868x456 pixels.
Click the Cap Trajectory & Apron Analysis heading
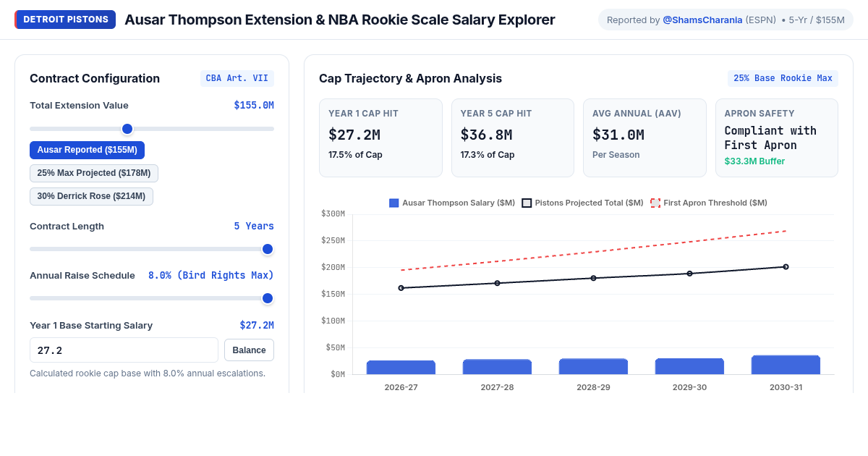(x=410, y=78)
